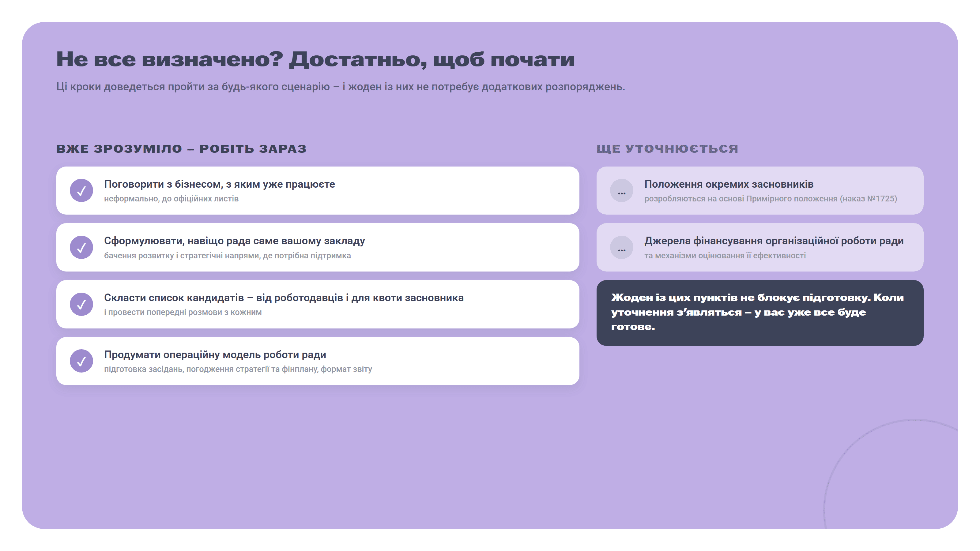
Task: Click the checkmark icon beside 'Сформулювати, навіщо рада'
Action: [81, 247]
